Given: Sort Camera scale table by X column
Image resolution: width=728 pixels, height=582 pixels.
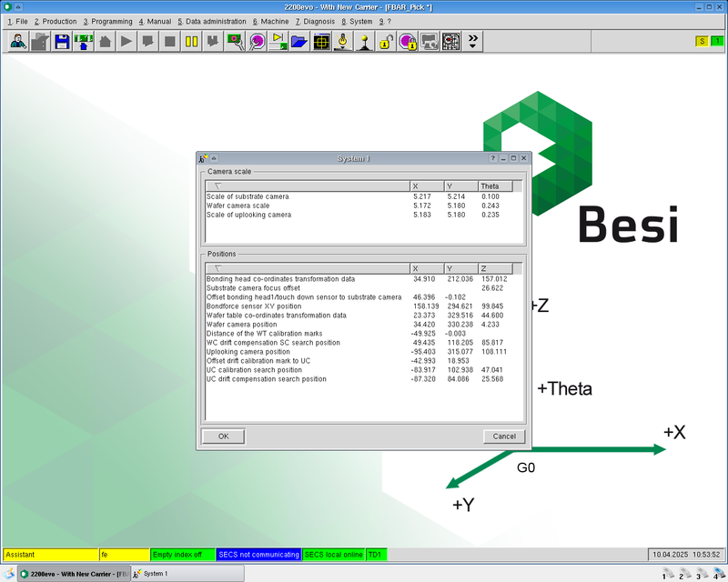Looking at the screenshot, I should 427,186.
